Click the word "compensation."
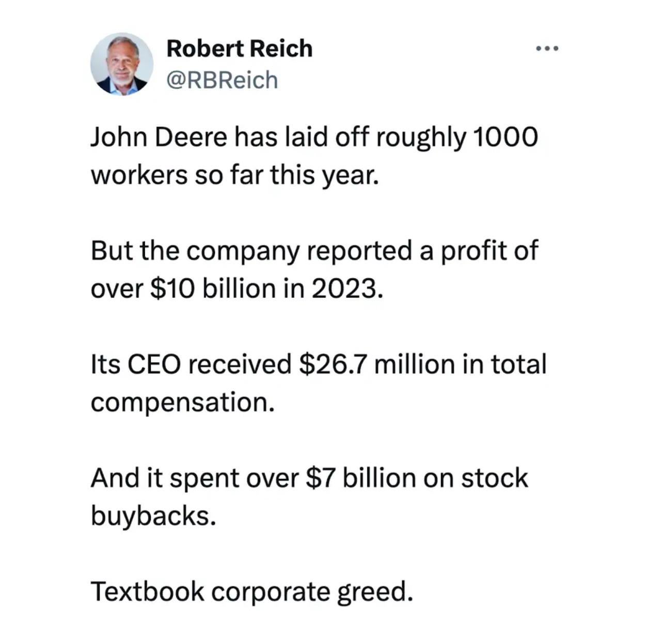 (182, 403)
